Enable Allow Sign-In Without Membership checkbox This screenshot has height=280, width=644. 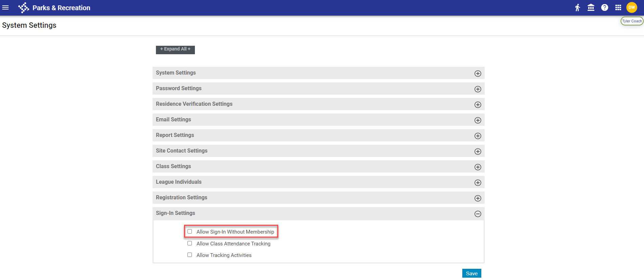coord(190,232)
